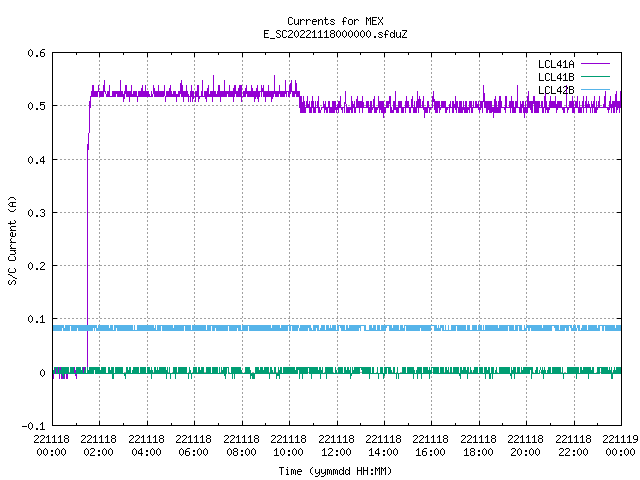Click the 0 y-axis tick label

point(42,373)
